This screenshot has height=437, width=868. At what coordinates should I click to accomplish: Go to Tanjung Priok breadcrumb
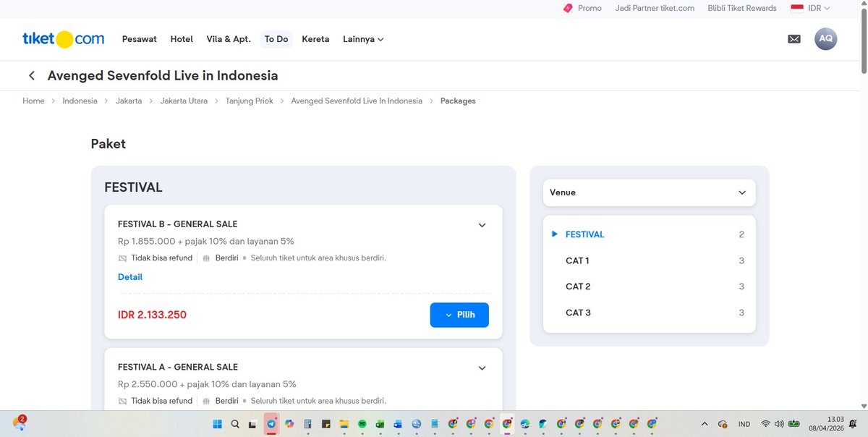click(x=250, y=101)
